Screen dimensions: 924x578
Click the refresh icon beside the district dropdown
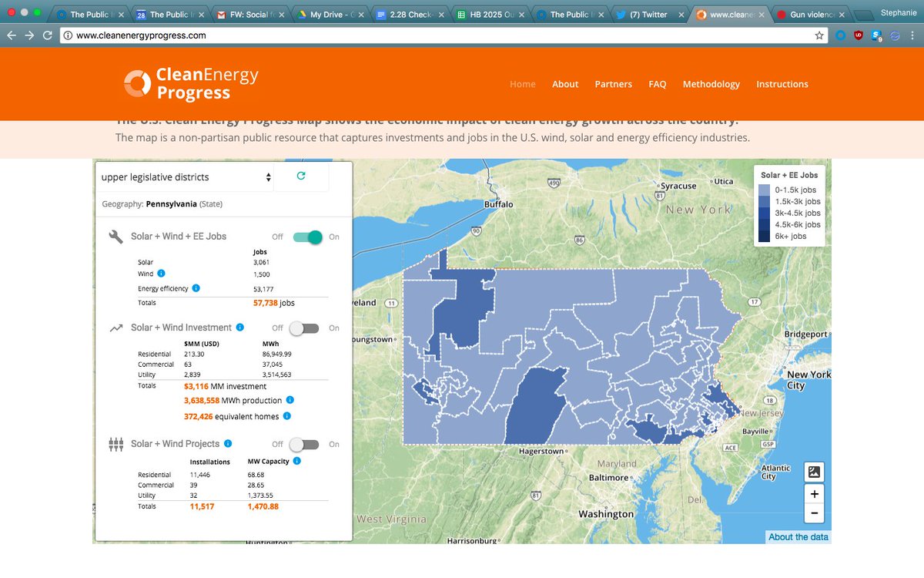point(301,176)
